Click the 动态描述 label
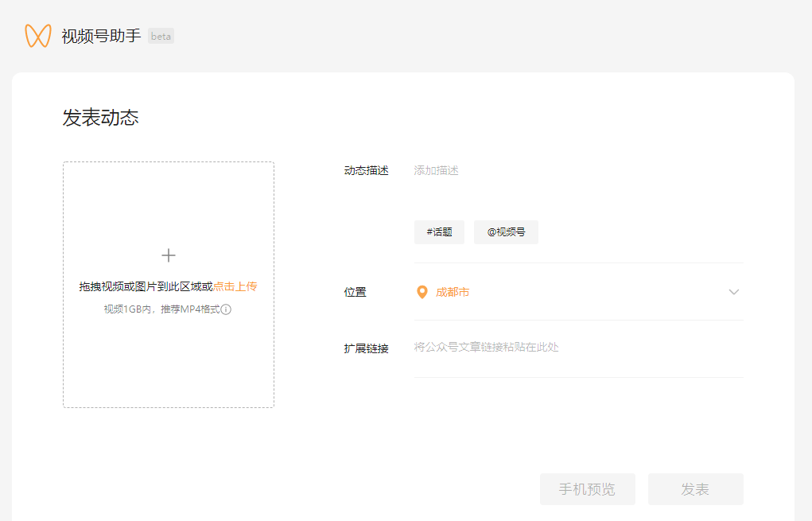The width and height of the screenshot is (812, 521). 366,170
